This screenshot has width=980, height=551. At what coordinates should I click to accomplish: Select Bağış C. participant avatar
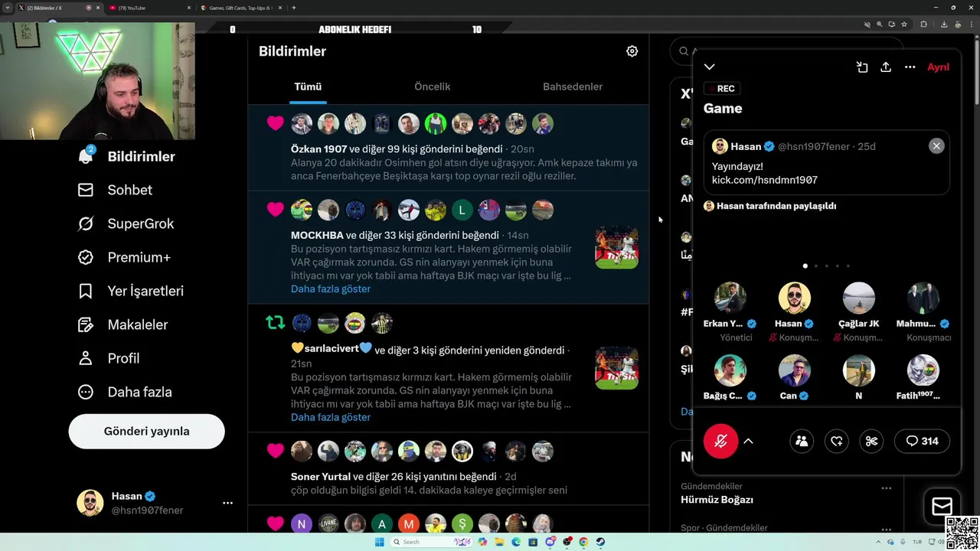click(730, 371)
